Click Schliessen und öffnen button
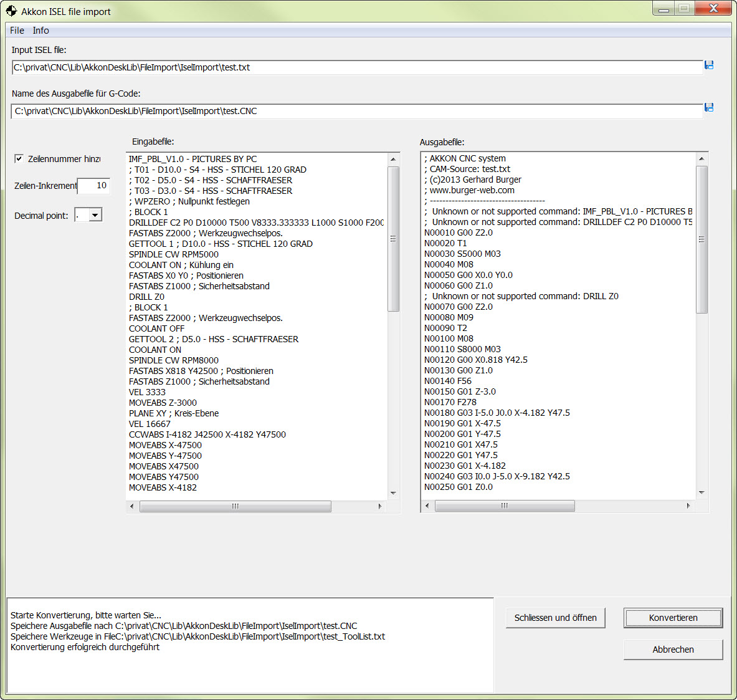 coord(555,618)
